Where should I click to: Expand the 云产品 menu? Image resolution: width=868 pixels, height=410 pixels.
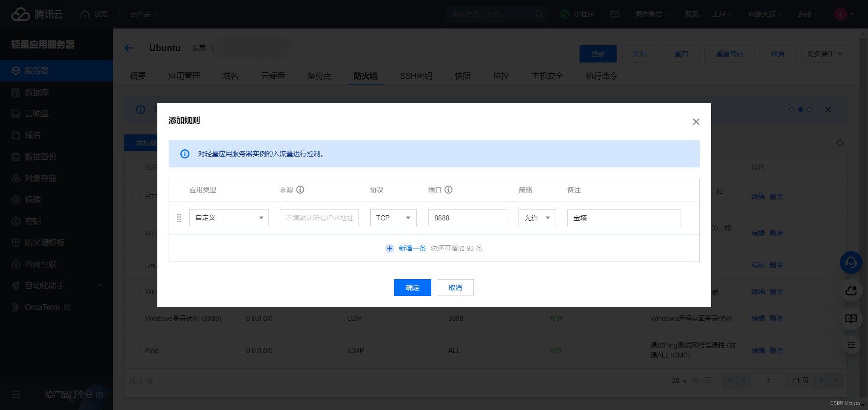point(143,14)
